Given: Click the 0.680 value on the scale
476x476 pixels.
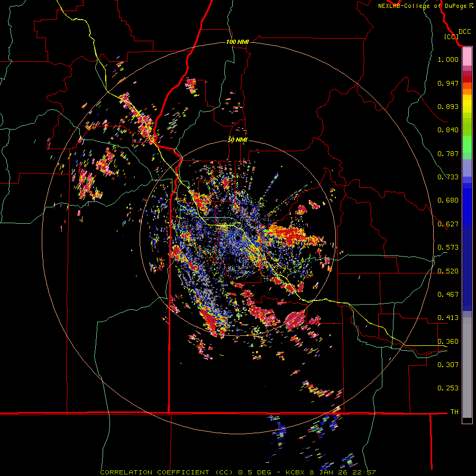Looking at the screenshot, I should pos(448,200).
